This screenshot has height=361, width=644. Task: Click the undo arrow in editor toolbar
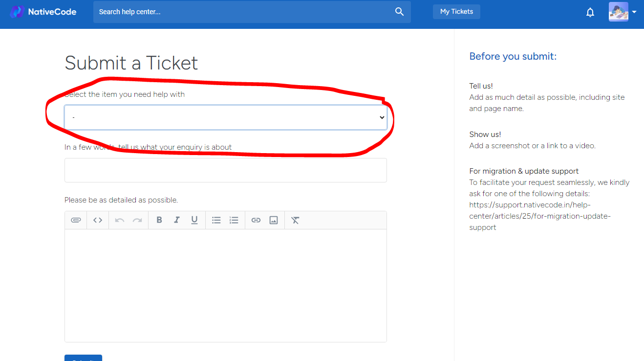(120, 220)
